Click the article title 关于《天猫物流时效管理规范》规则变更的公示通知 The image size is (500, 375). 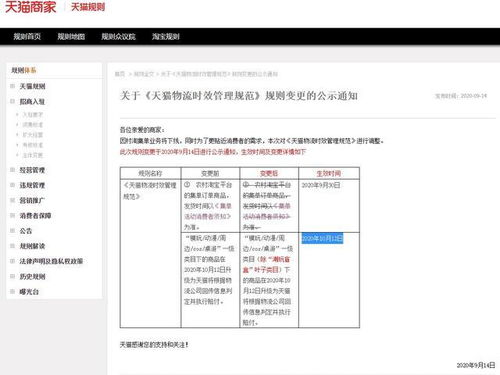tap(239, 96)
